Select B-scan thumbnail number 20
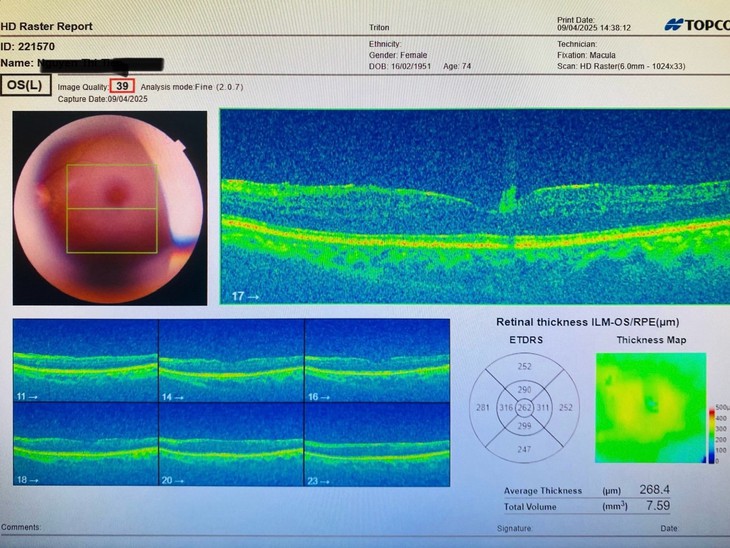Screen dimensions: 730x548 [231, 445]
